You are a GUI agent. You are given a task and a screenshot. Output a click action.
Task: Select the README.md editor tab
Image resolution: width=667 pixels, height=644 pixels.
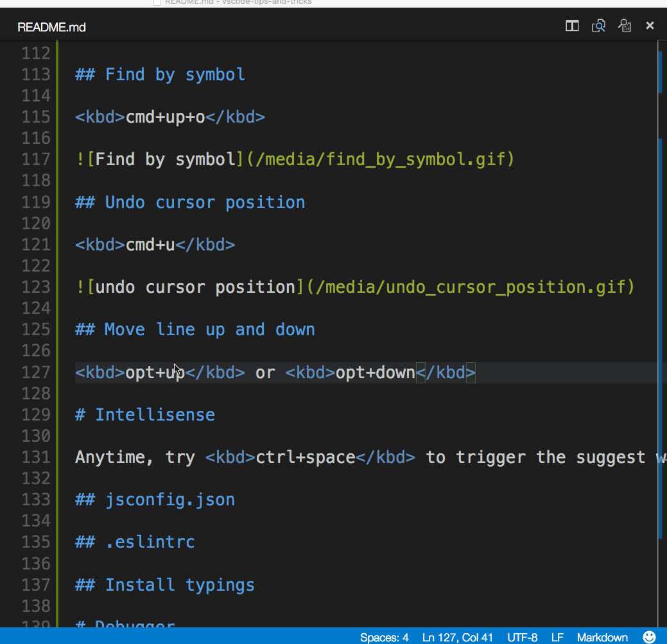[51, 27]
